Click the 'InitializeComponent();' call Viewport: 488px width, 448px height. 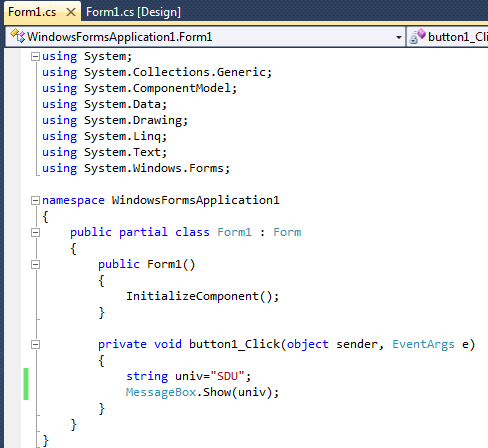point(203,296)
